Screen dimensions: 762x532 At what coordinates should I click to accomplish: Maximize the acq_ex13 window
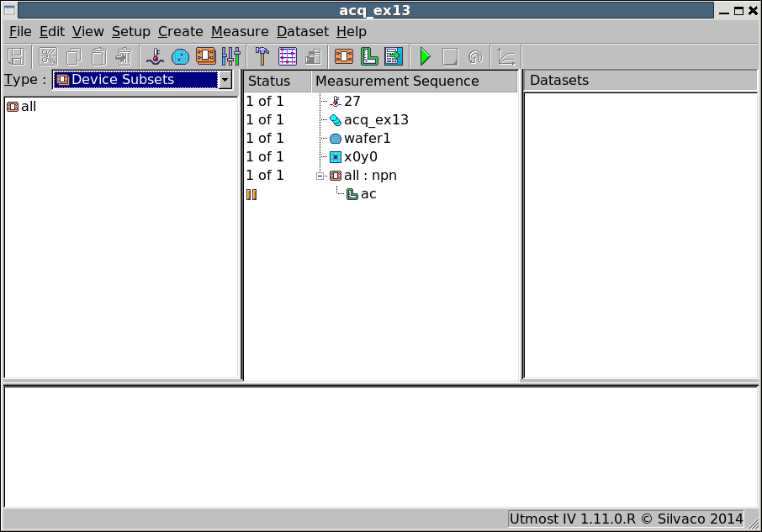click(x=738, y=11)
